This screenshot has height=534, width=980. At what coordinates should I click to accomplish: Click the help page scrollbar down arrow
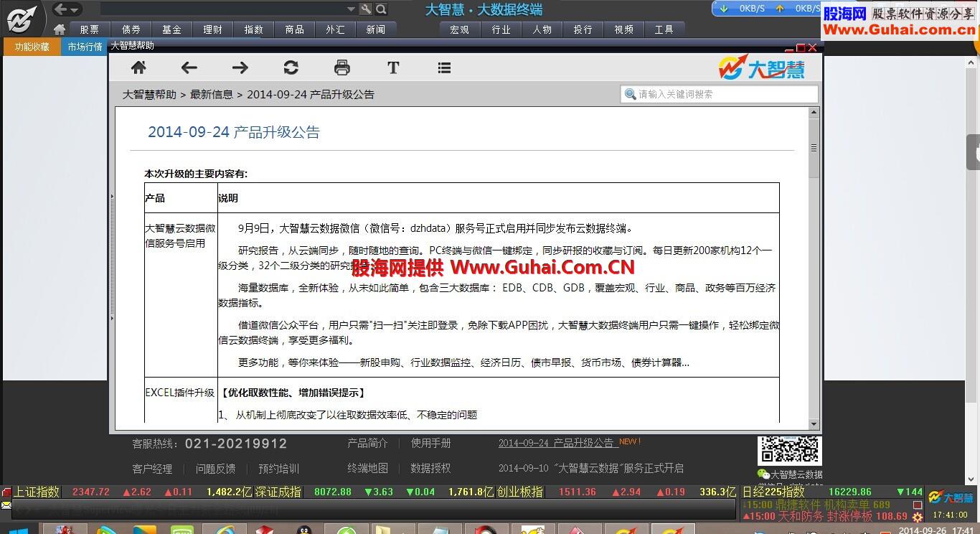(814, 424)
